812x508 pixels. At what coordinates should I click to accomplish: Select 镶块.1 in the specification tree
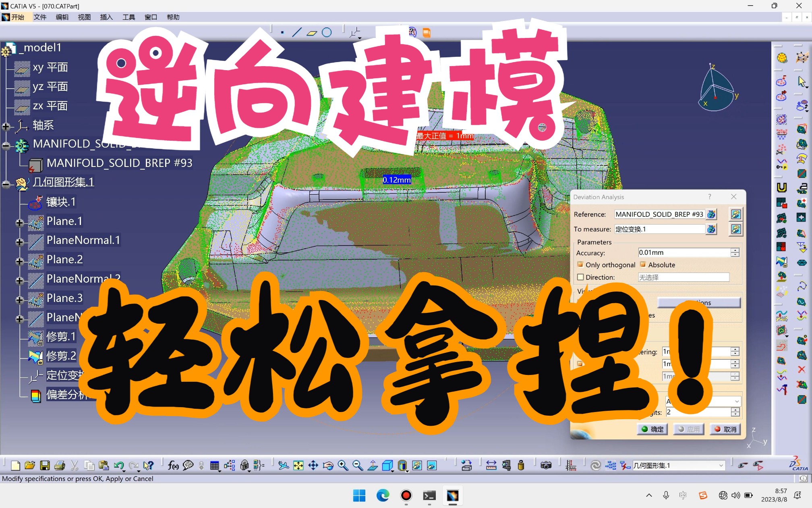[x=61, y=202]
